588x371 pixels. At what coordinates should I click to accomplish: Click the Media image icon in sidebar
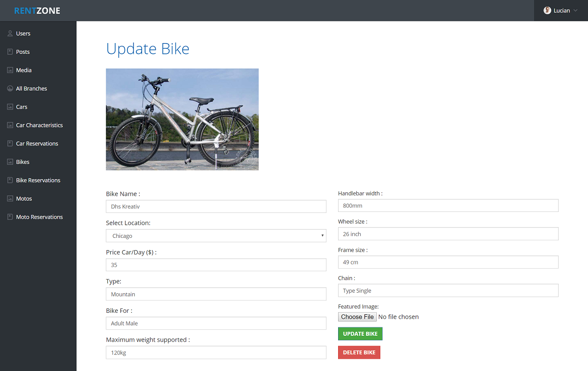pos(10,70)
